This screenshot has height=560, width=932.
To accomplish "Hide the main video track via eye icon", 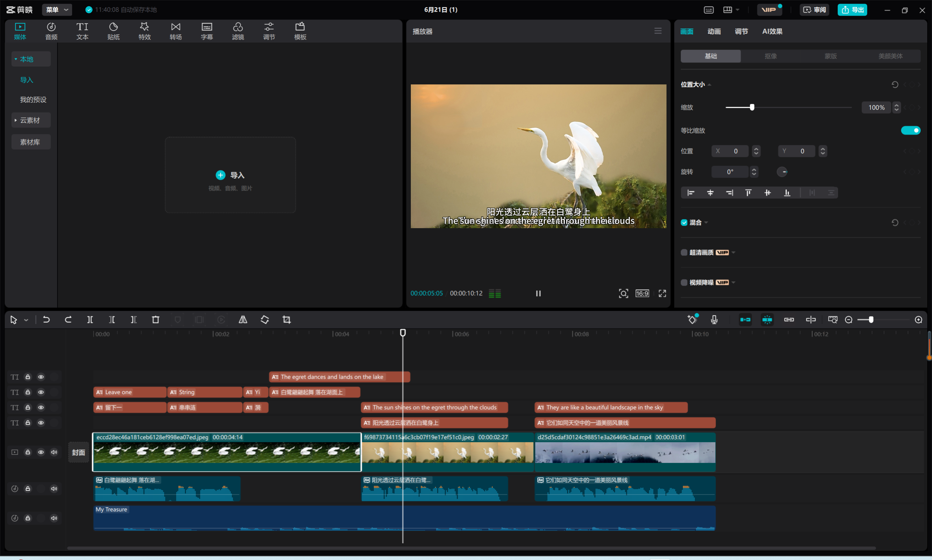I will (41, 452).
